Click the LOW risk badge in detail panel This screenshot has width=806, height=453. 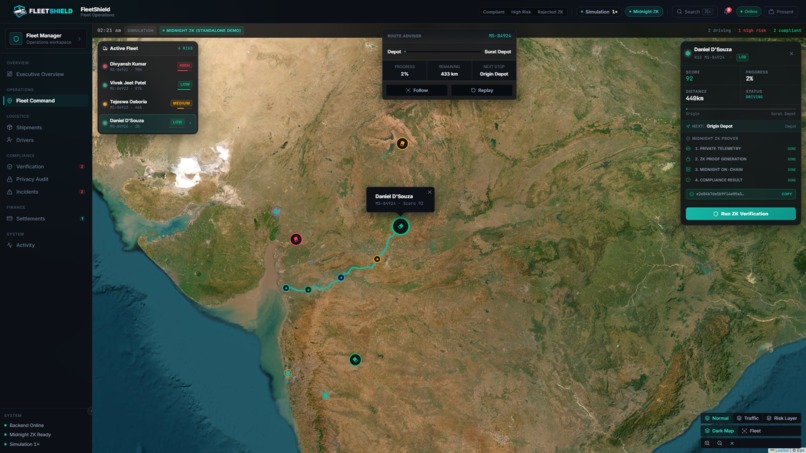pyautogui.click(x=742, y=57)
